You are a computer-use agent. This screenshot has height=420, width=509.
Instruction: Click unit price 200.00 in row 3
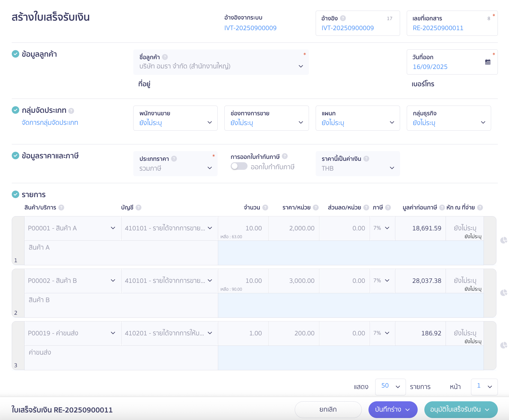click(294, 333)
